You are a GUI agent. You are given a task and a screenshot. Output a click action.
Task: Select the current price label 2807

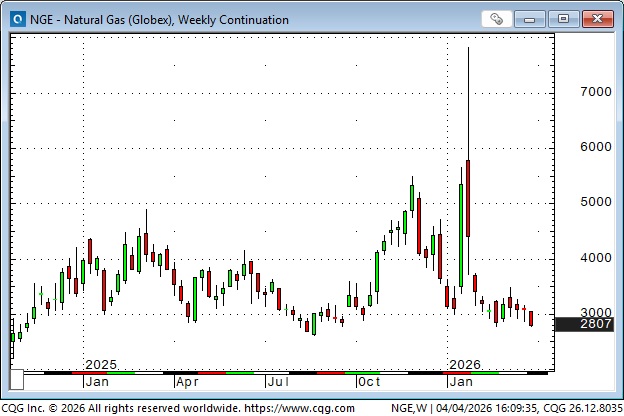[x=582, y=324]
